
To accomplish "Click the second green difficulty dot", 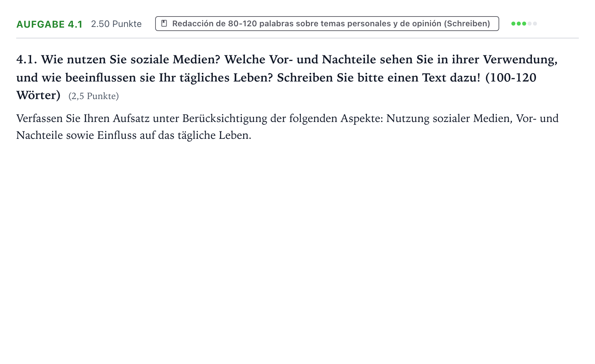I will [x=519, y=24].
